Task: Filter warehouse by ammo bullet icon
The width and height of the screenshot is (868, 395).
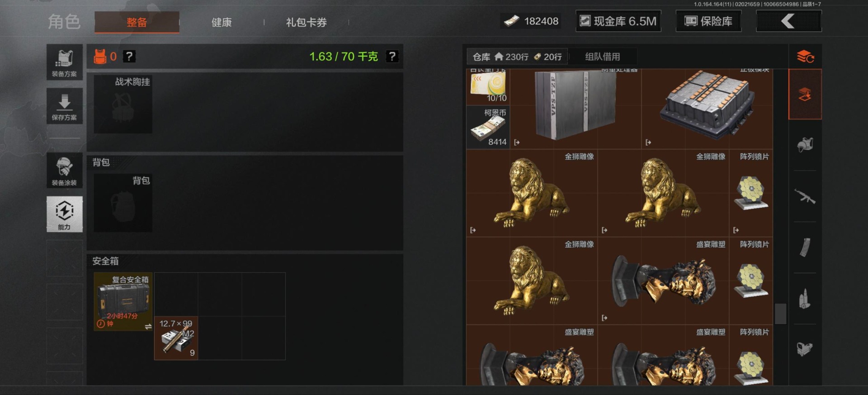Action: coord(805,299)
